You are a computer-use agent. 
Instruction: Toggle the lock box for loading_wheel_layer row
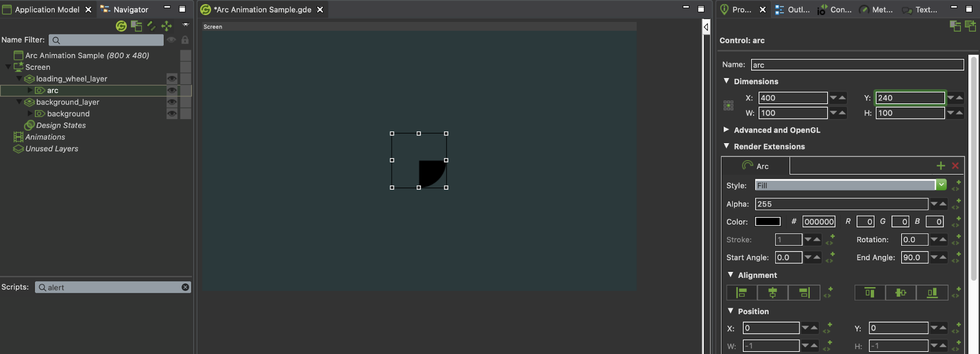pyautogui.click(x=185, y=78)
